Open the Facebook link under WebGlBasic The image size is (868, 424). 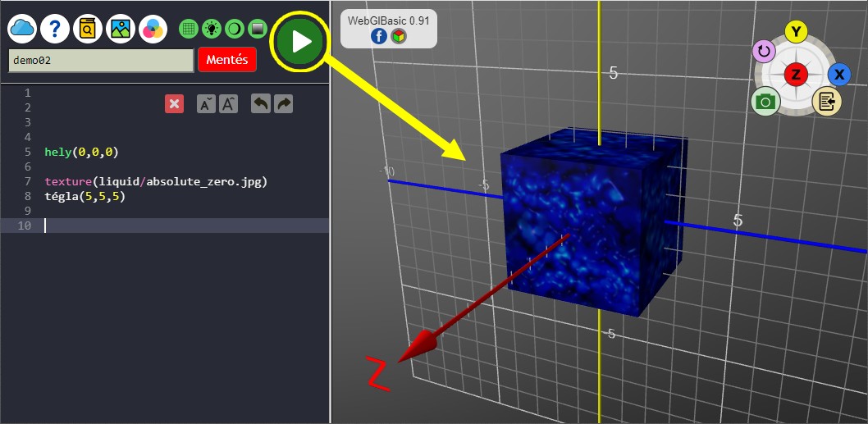(379, 36)
